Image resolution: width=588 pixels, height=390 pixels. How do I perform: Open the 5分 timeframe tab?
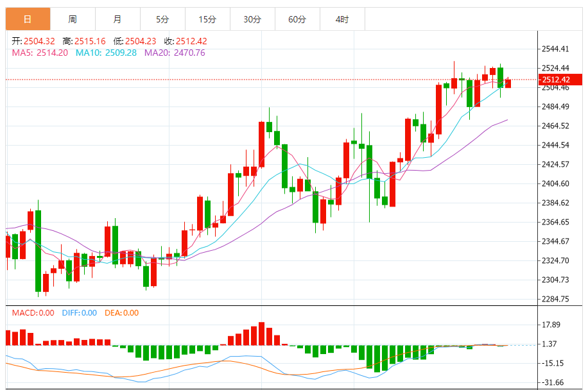(163, 19)
